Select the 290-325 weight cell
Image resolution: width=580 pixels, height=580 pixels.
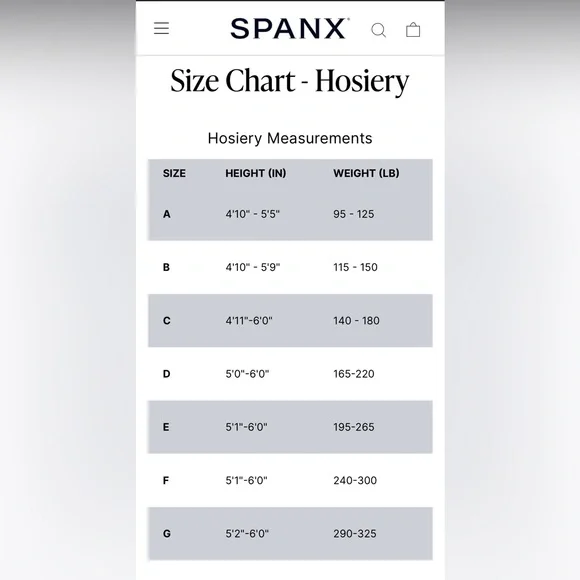(355, 534)
